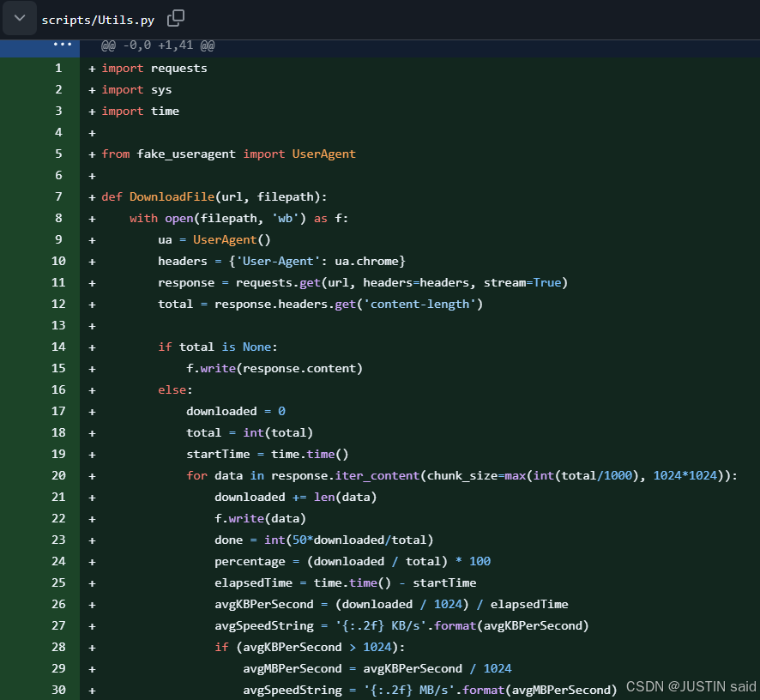
Task: Click the 'import requests' code line
Action: (154, 68)
